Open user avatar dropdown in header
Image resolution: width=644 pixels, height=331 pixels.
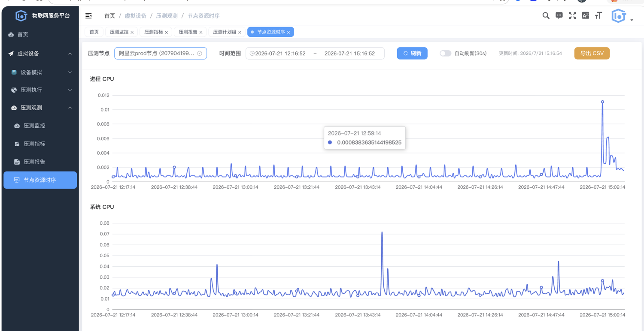click(622, 16)
